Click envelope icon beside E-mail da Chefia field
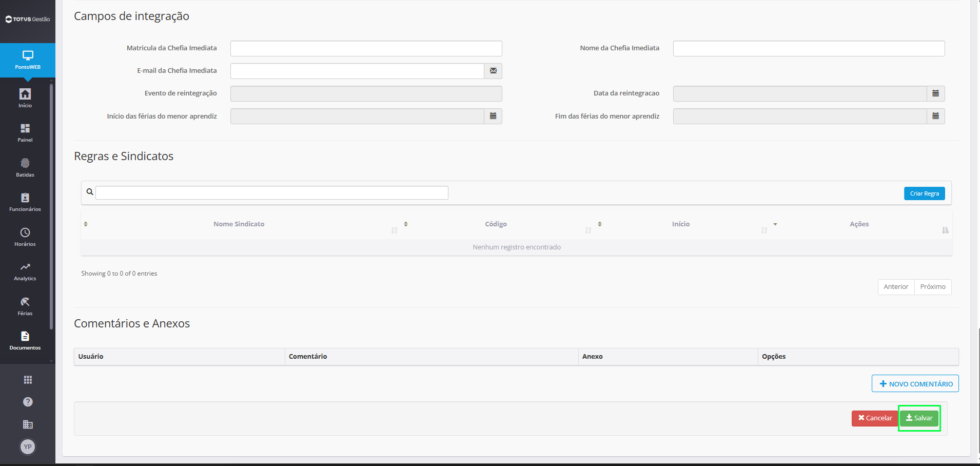 coord(493,71)
